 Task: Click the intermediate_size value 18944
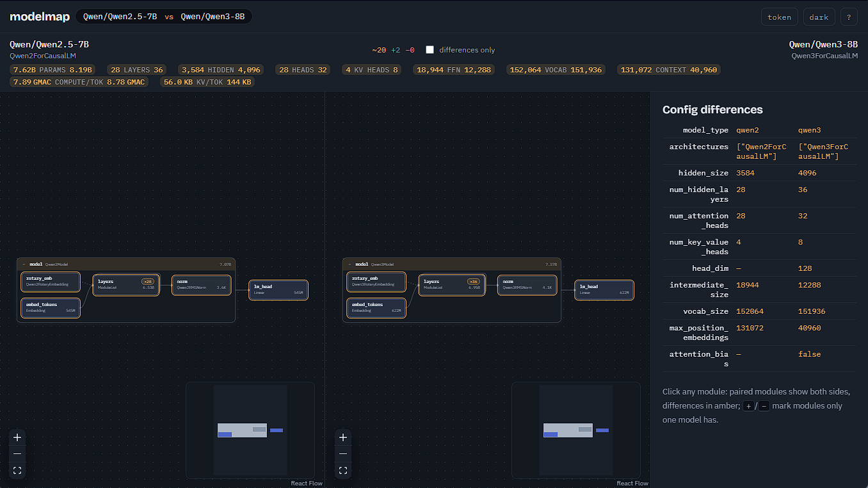747,285
